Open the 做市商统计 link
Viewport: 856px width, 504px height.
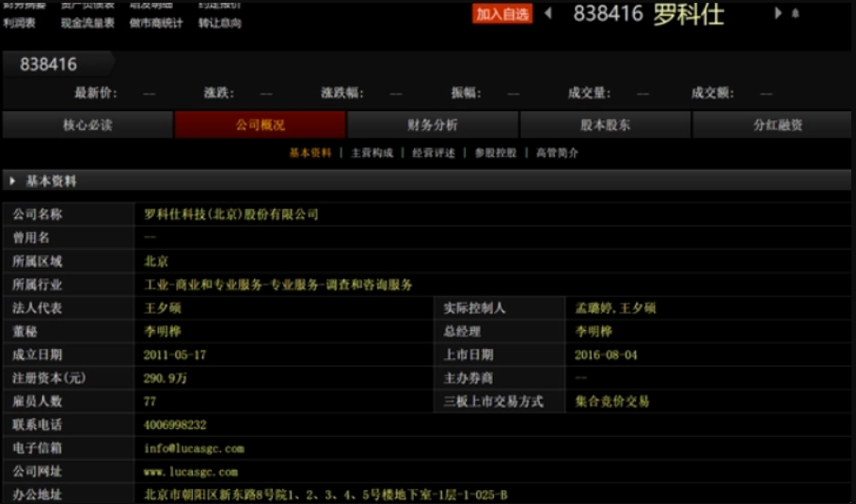tap(156, 23)
